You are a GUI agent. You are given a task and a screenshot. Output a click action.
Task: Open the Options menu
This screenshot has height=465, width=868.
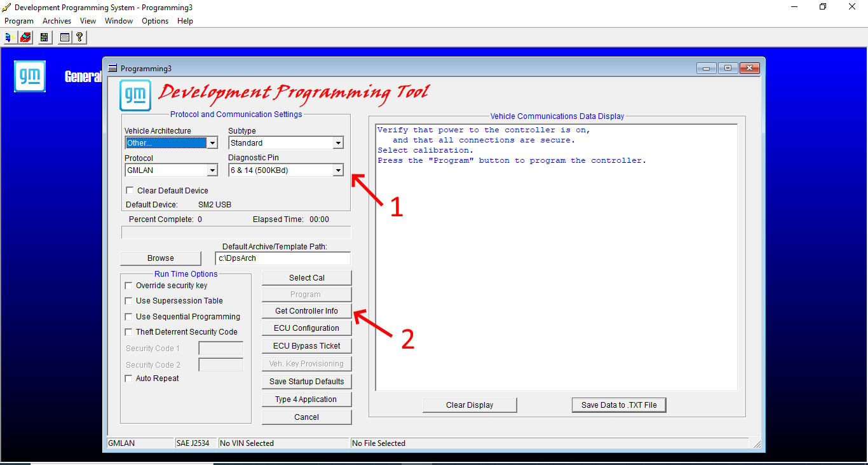point(155,21)
